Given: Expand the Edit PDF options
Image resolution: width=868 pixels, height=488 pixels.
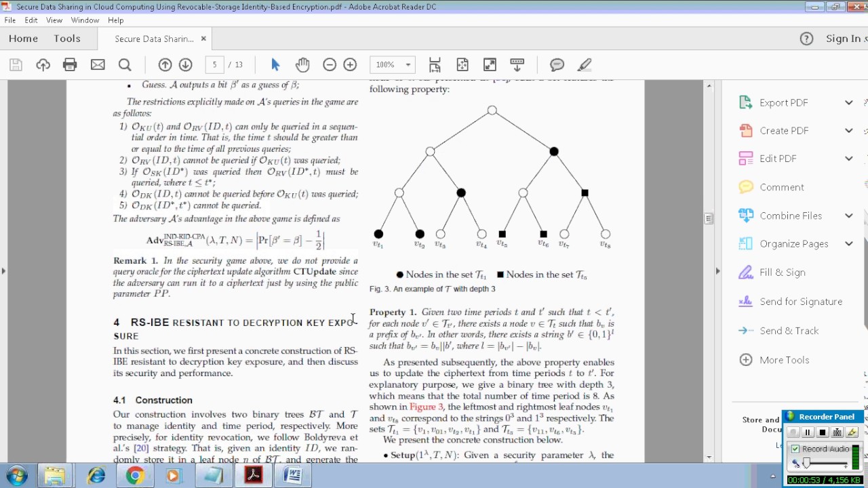Looking at the screenshot, I should click(848, 159).
